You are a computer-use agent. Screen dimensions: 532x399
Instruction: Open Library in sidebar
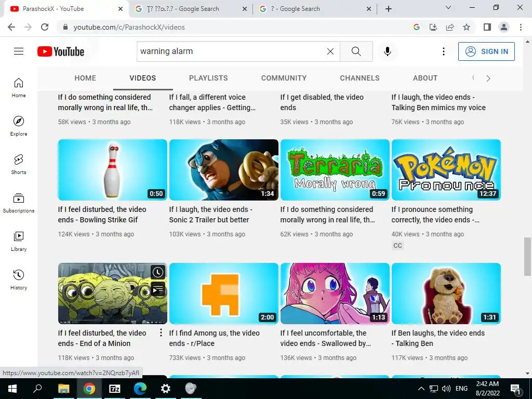(x=19, y=241)
